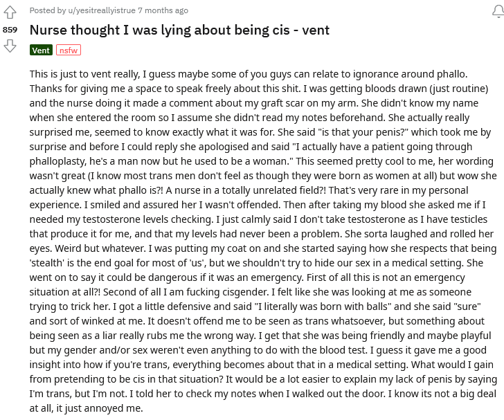Filter posts by the green Vent flair
Viewport: 504px width, 420px height.
click(x=41, y=50)
